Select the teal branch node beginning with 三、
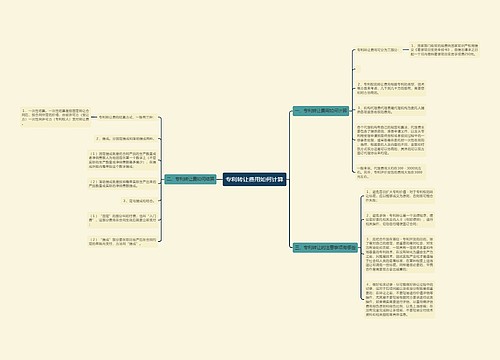This screenshot has width=500, height=360. (325, 247)
